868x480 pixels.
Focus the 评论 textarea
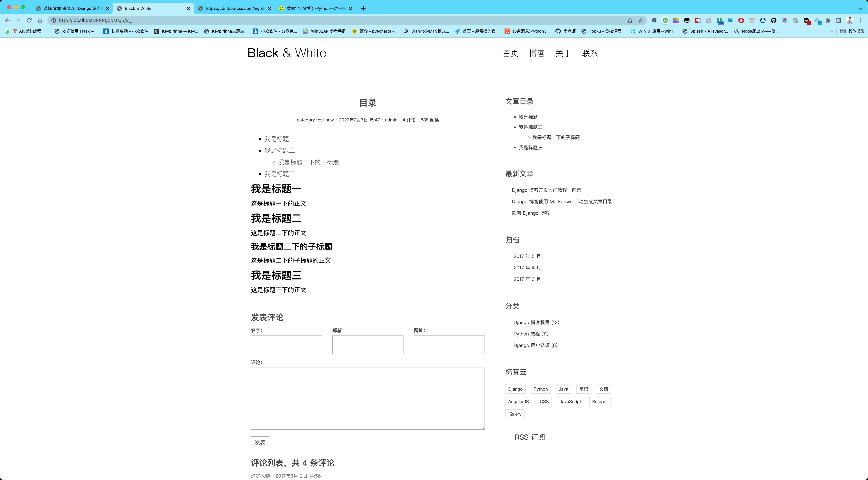click(x=368, y=398)
